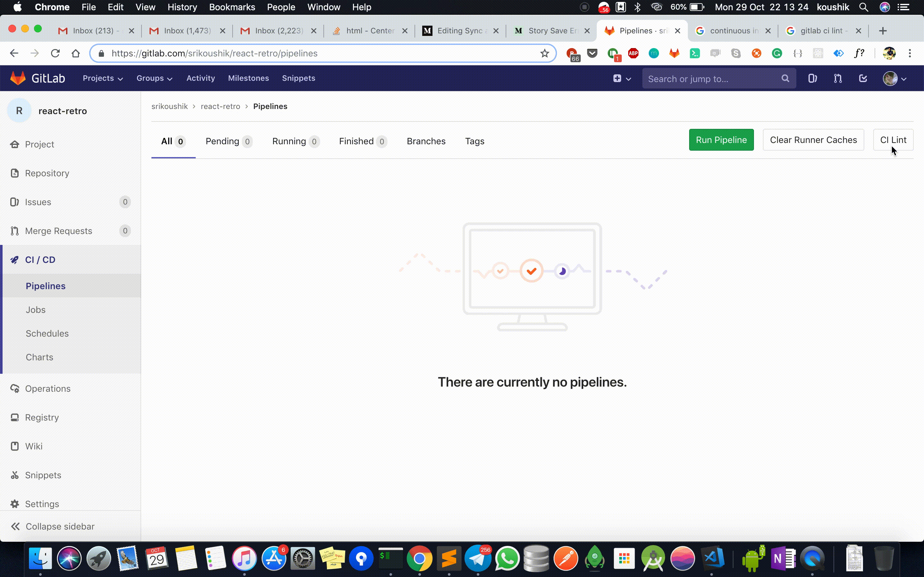Image resolution: width=924 pixels, height=577 pixels.
Task: Click the GitLab fox logo
Action: click(x=18, y=78)
